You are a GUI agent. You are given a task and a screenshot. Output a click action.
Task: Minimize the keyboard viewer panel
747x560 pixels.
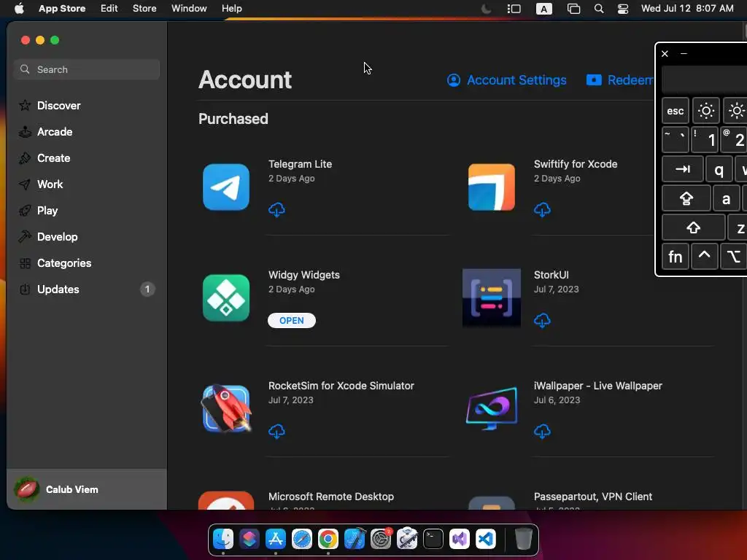point(684,54)
